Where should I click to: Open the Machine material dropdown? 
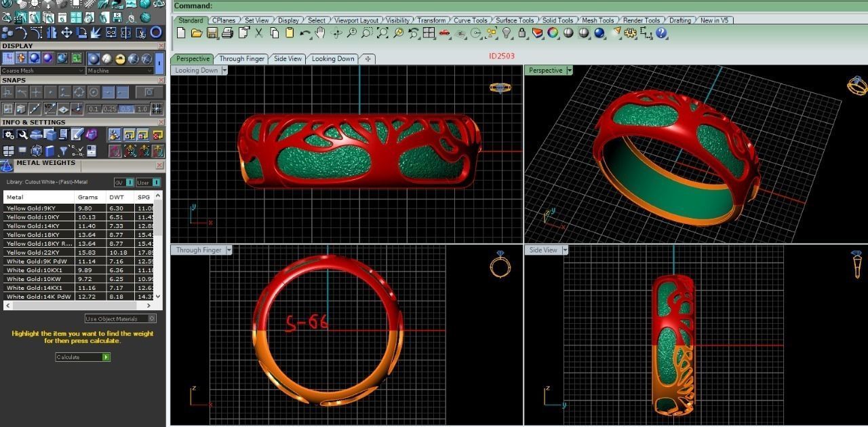pos(121,71)
